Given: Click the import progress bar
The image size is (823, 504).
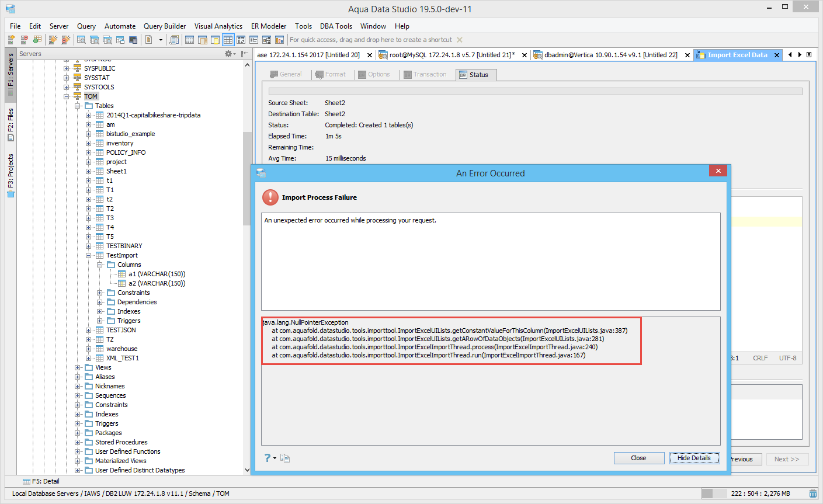Looking at the screenshot, I should 535,92.
